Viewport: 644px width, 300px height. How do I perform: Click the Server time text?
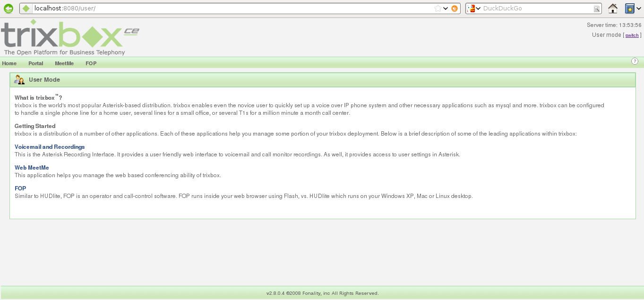[x=614, y=25]
